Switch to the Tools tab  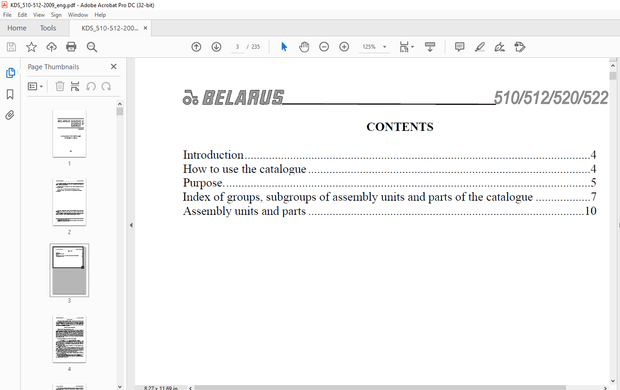point(48,28)
